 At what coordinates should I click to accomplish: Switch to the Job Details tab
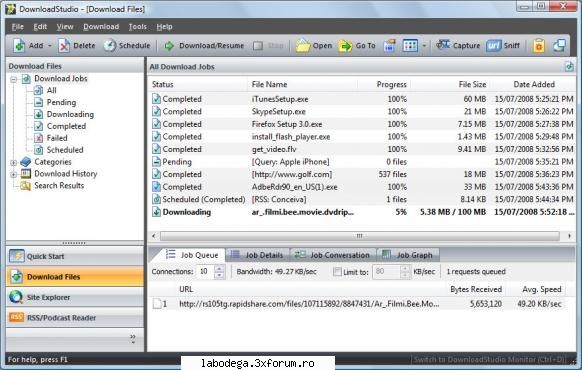click(x=256, y=255)
